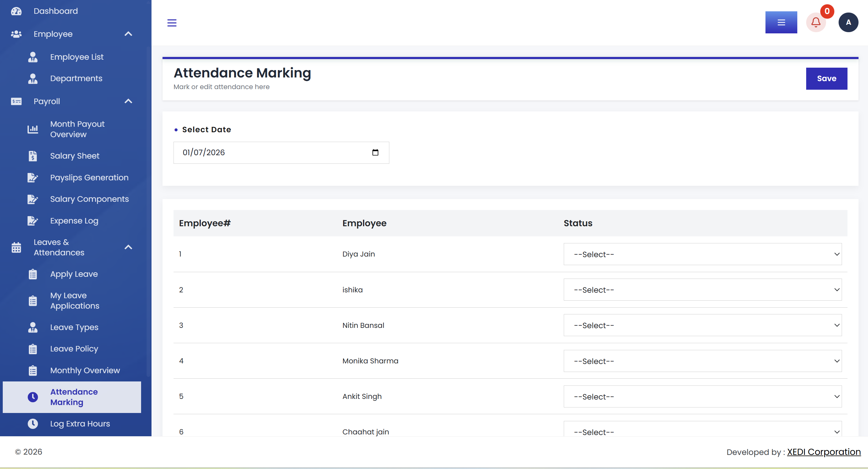Click the Dashboard gauge icon
The image size is (868, 469).
(x=16, y=11)
